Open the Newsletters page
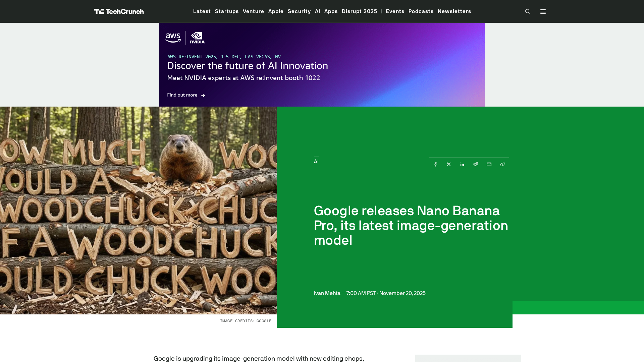 (x=454, y=11)
